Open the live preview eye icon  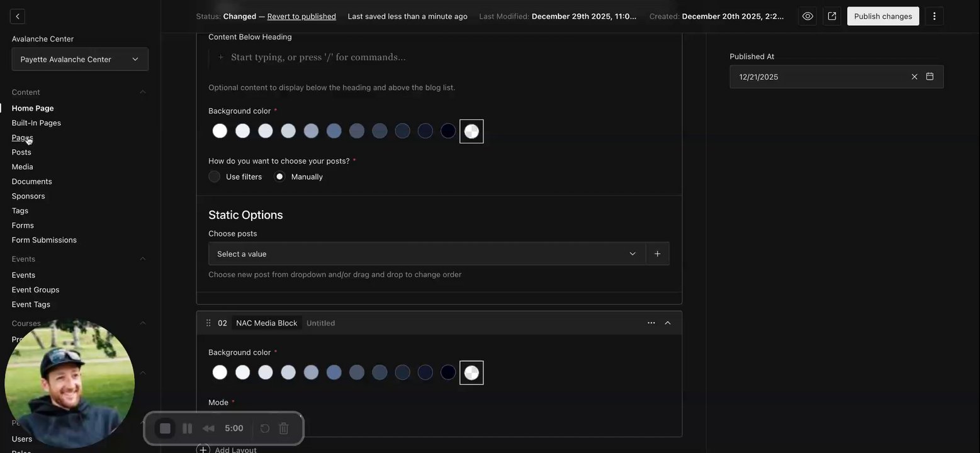808,16
